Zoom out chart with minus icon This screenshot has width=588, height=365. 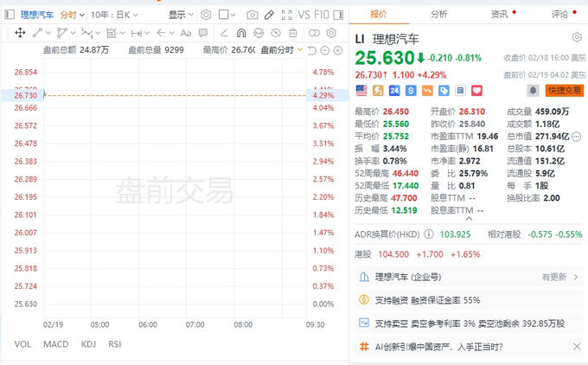tap(325, 50)
